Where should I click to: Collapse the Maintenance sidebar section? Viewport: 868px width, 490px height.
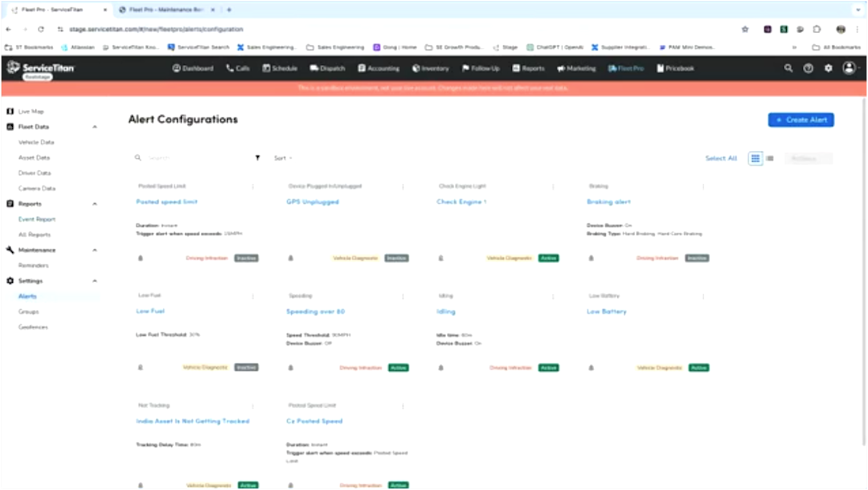click(95, 250)
